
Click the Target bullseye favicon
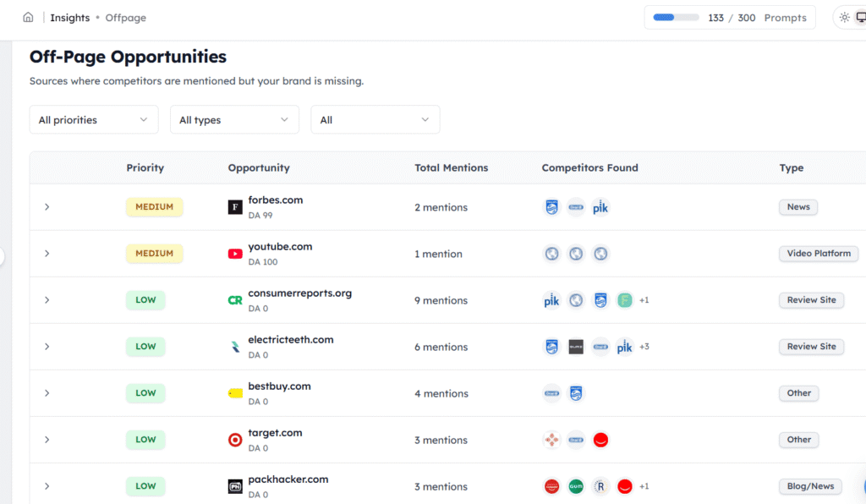[x=235, y=439]
